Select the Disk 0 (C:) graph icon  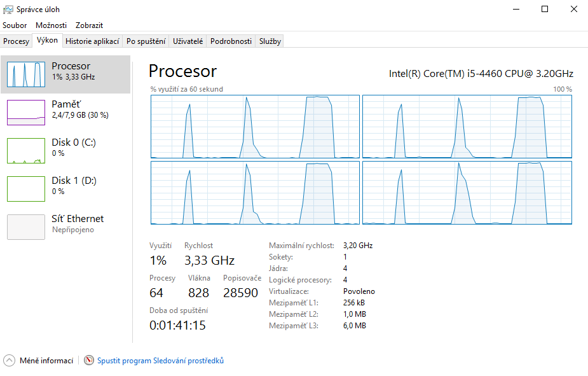[26, 151]
